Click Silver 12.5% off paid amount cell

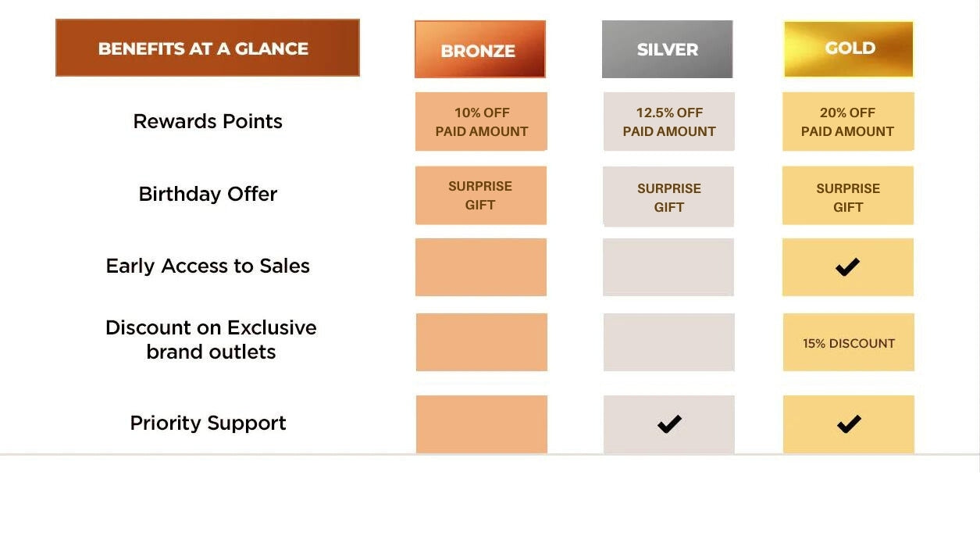point(668,122)
